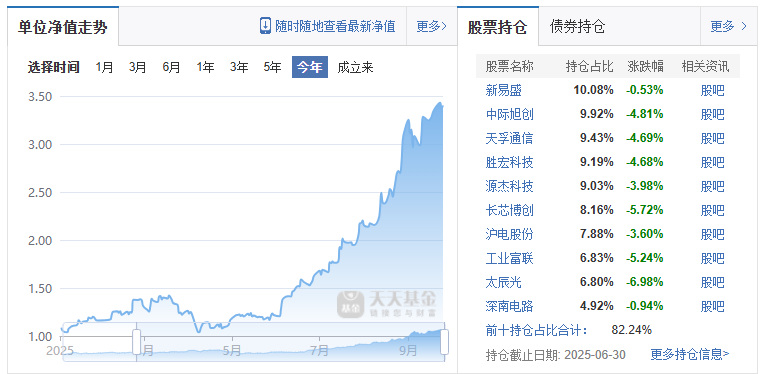The image size is (762, 374).
Task: Click the 4.92% holding value for 深南电路
Action: (596, 306)
